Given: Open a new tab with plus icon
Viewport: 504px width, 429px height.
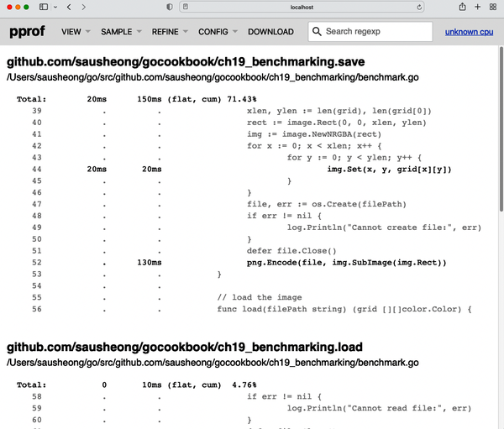Looking at the screenshot, I should (478, 7).
